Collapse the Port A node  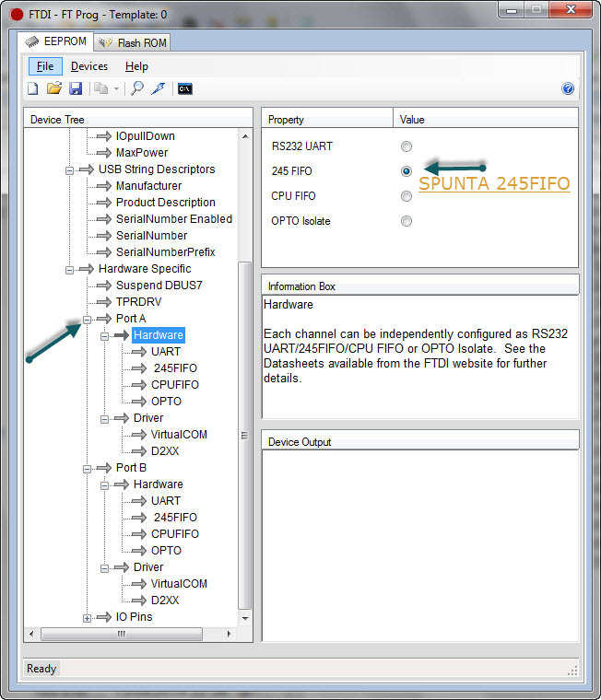(88, 320)
